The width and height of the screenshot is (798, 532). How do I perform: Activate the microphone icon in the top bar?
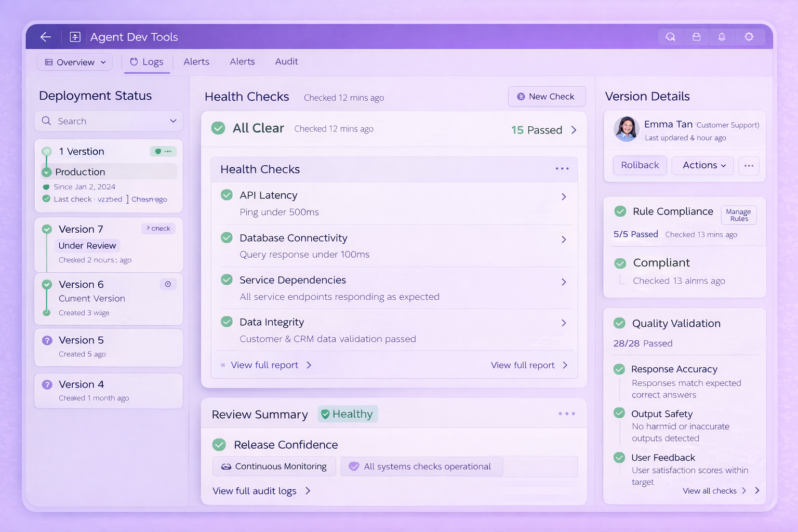click(x=722, y=36)
